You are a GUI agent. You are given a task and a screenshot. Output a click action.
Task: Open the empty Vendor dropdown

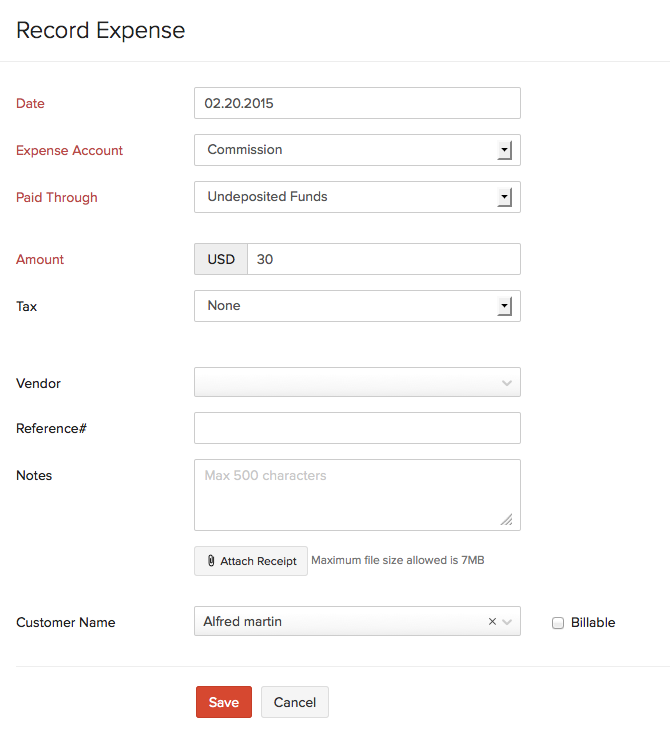[357, 382]
